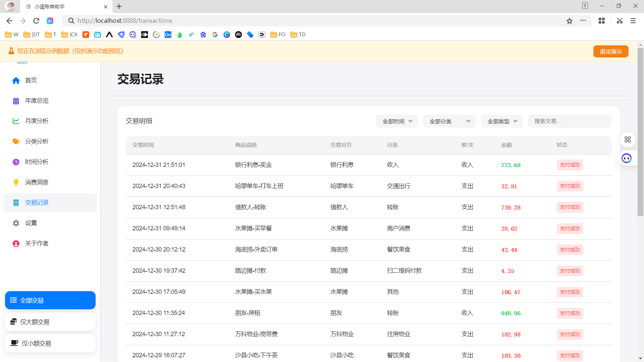Open 月度分析 via the chart icon
The width and height of the screenshot is (644, 362).
coord(16,121)
